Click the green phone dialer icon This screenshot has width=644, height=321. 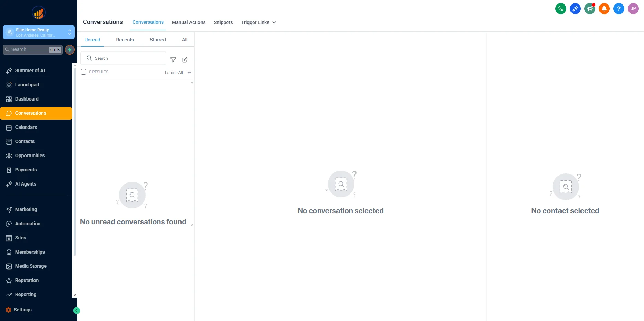[x=560, y=9]
